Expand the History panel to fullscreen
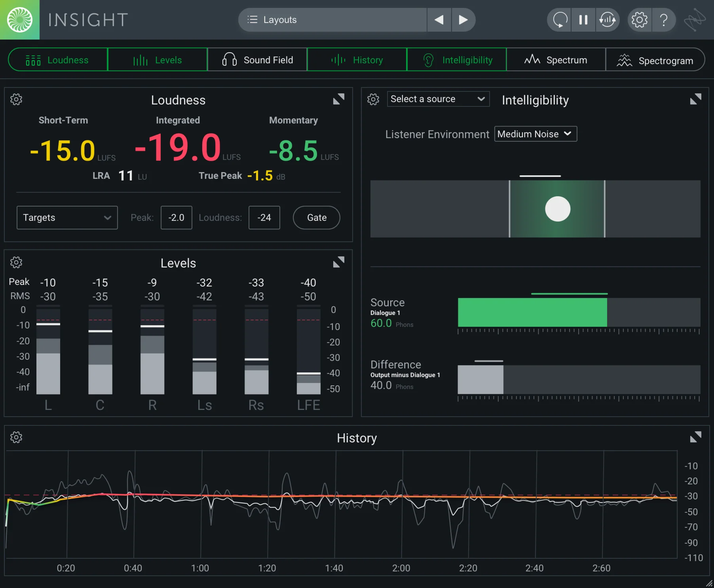The width and height of the screenshot is (714, 588). pyautogui.click(x=696, y=437)
